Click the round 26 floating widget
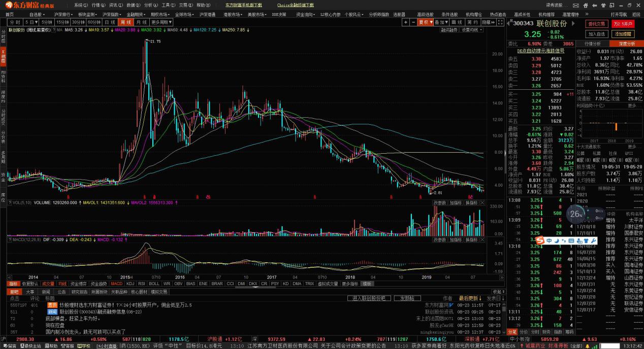This screenshot has width=644, height=349. tap(576, 214)
